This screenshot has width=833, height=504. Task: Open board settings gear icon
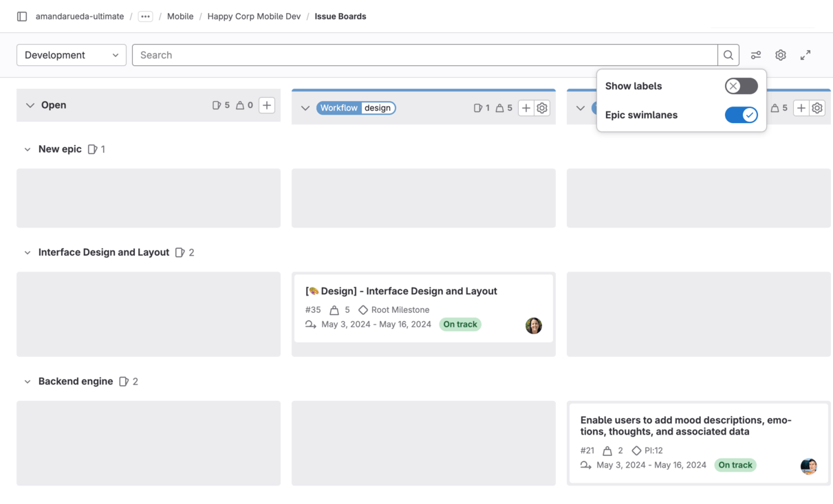(x=781, y=55)
